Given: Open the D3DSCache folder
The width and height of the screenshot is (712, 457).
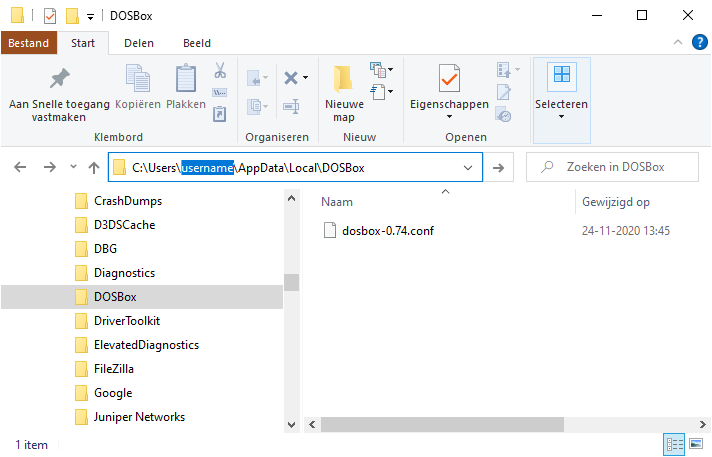Looking at the screenshot, I should (115, 225).
